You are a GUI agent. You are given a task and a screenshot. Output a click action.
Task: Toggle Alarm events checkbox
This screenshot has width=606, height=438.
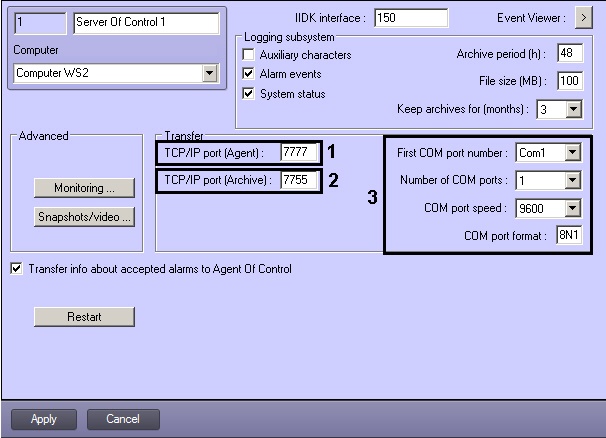click(248, 73)
